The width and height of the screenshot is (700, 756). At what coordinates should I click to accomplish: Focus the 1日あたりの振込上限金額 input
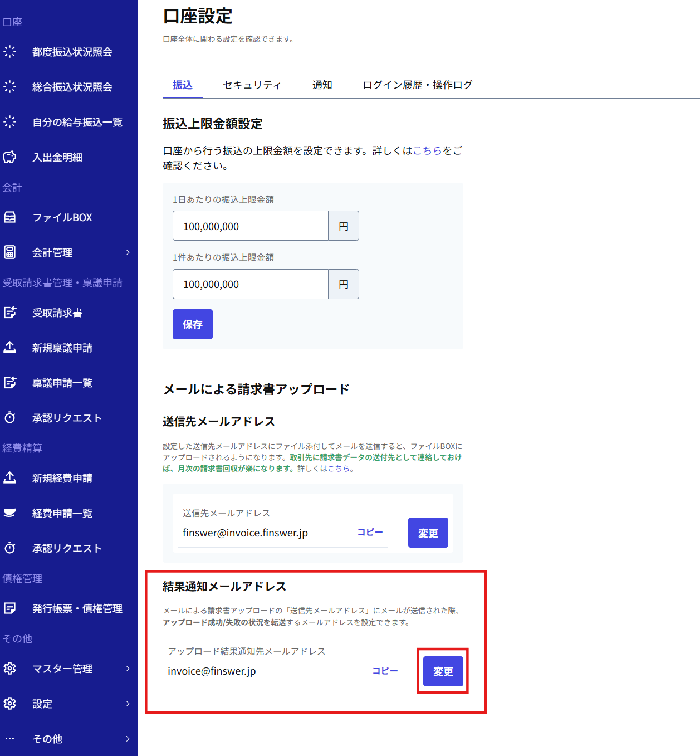251,226
